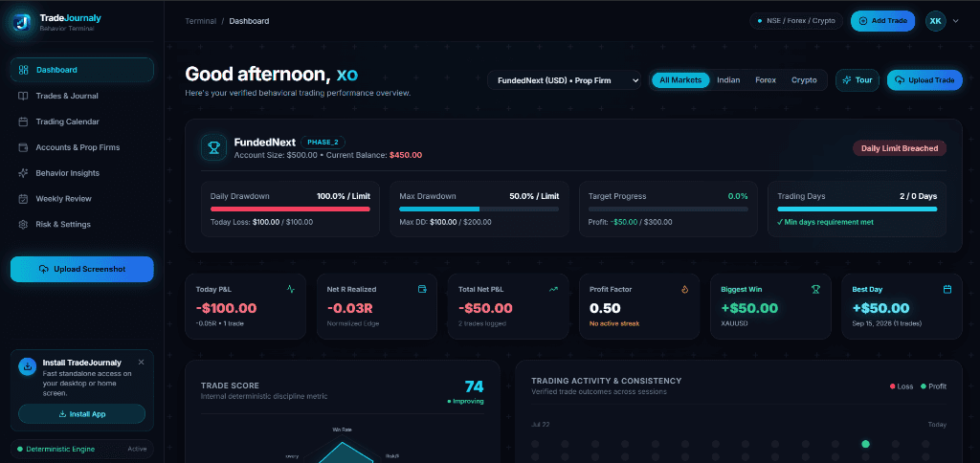Click the -0.03R value

point(350,308)
